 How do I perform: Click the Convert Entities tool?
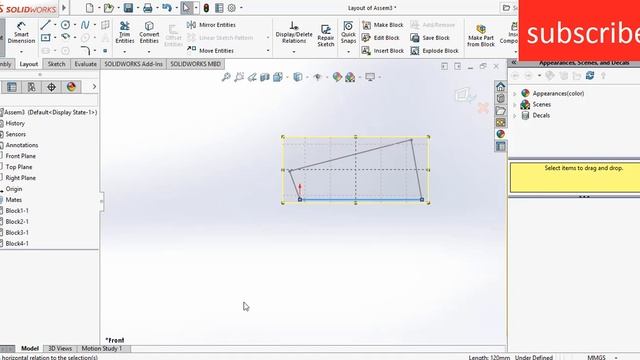pos(149,32)
